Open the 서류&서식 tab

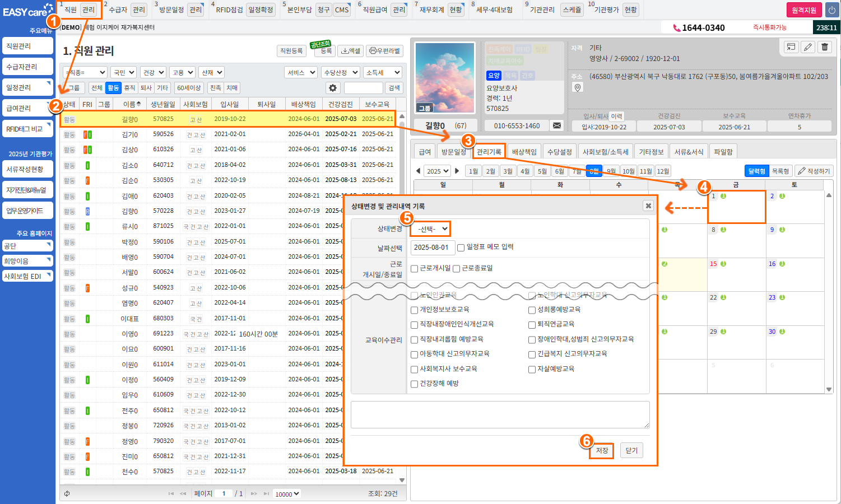tap(689, 152)
